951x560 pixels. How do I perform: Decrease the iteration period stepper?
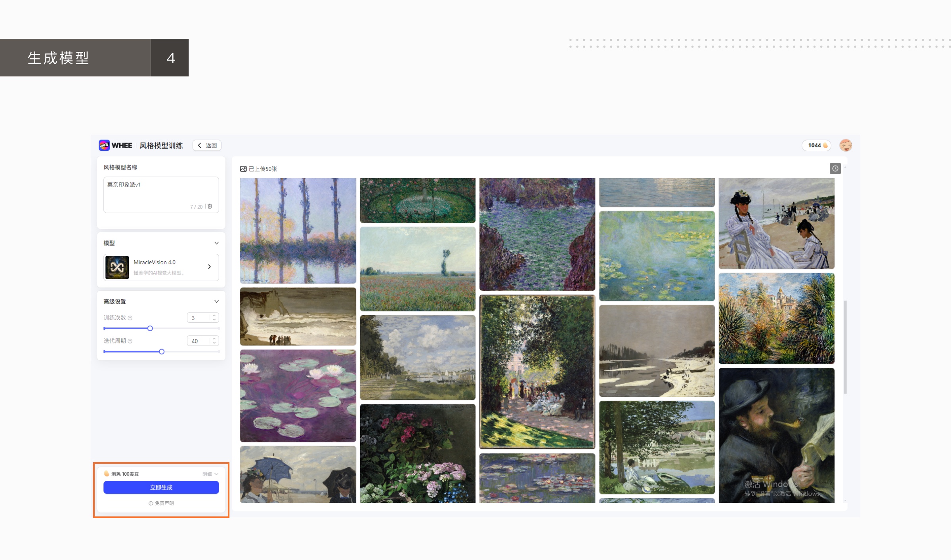click(x=214, y=343)
